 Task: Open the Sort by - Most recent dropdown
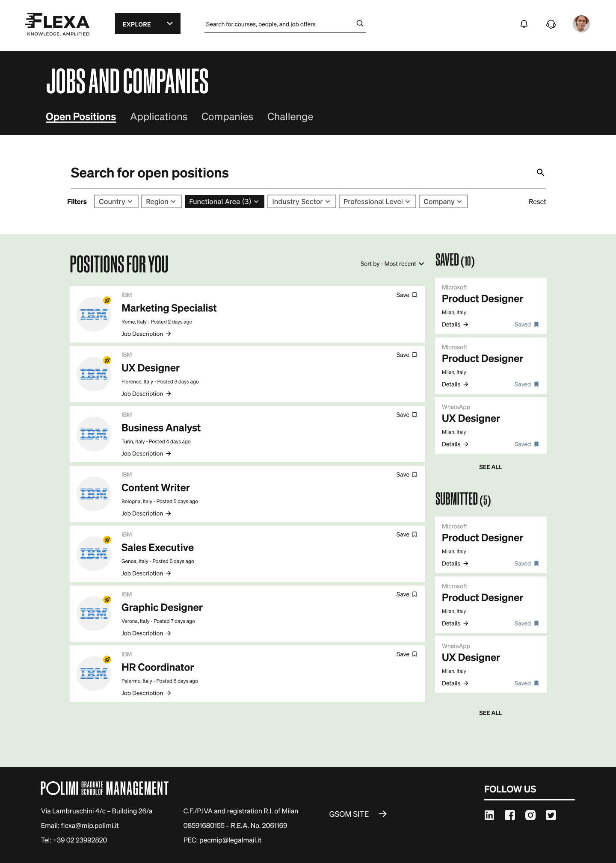(392, 264)
